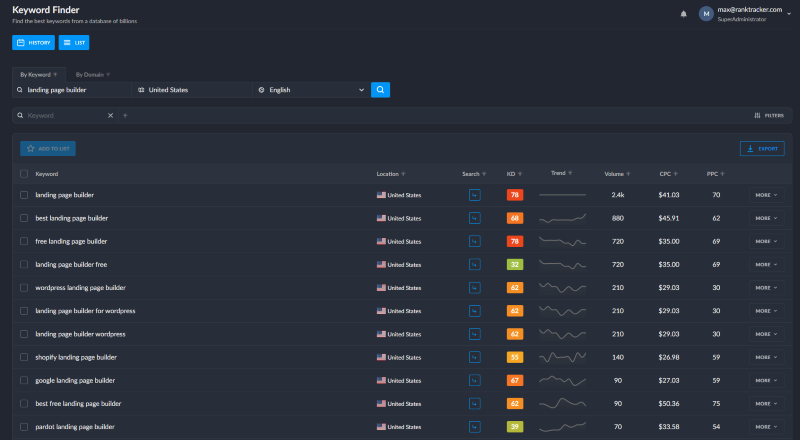Check the landing page builder free checkbox
Viewport: 800px width, 440px height.
(x=24, y=264)
